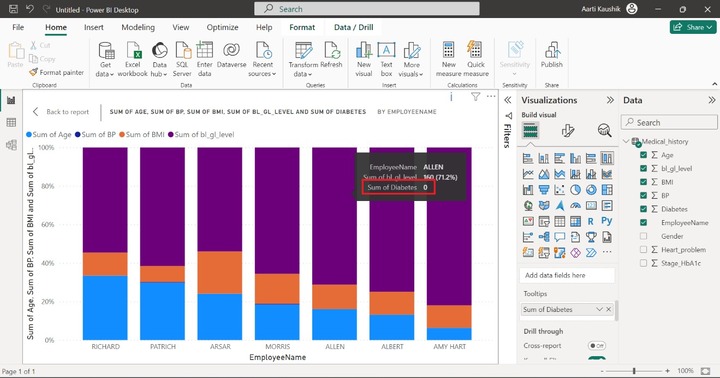
Task: Collapse the Medical_history table
Action: (626, 141)
